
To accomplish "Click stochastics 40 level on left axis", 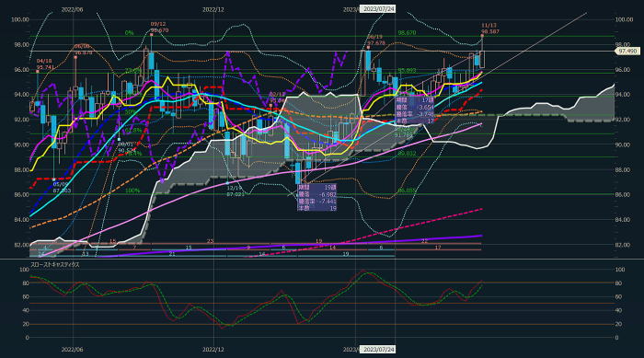I will 26,311.
